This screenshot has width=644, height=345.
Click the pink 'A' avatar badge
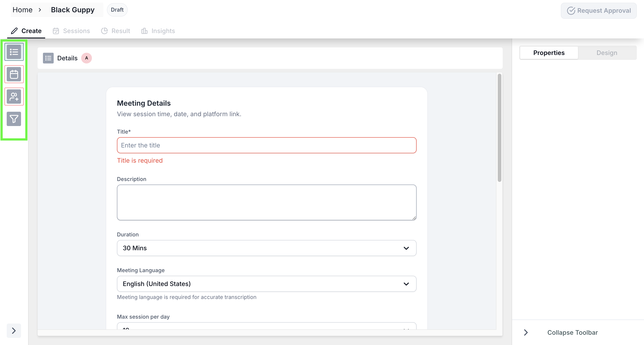coord(87,58)
